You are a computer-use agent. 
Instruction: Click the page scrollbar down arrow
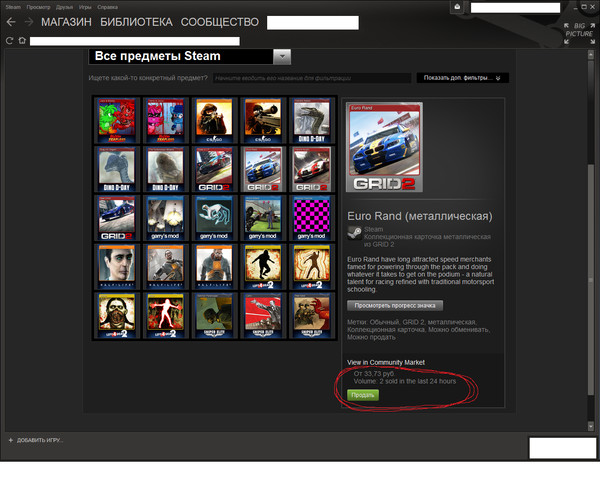[591, 426]
